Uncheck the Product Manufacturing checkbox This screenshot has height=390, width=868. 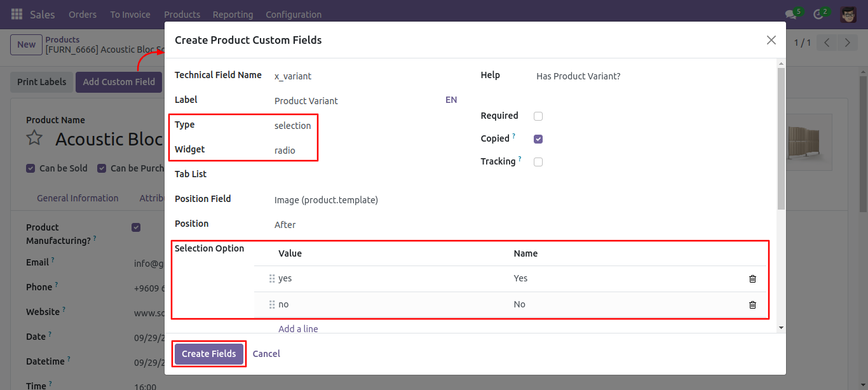pos(136,227)
